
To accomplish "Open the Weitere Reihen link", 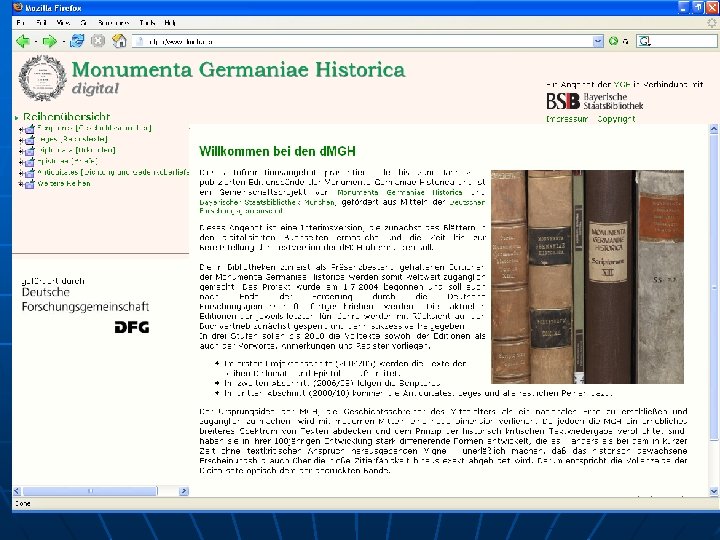I will 64,183.
